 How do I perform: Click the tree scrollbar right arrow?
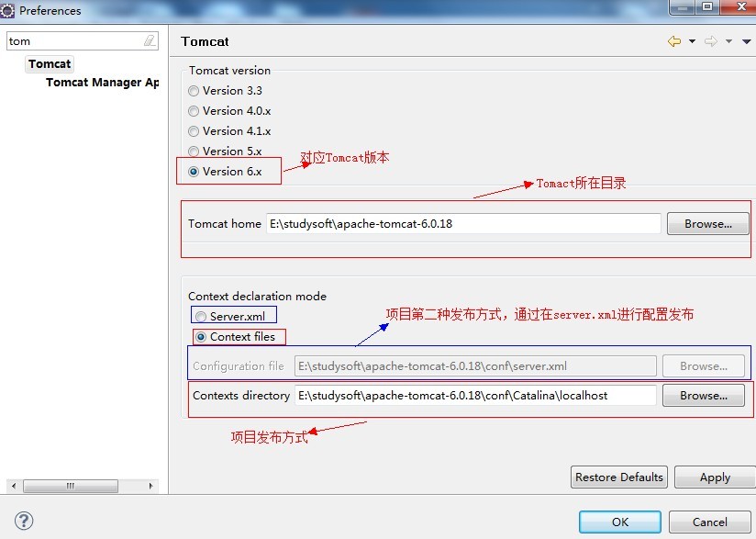tap(150, 486)
